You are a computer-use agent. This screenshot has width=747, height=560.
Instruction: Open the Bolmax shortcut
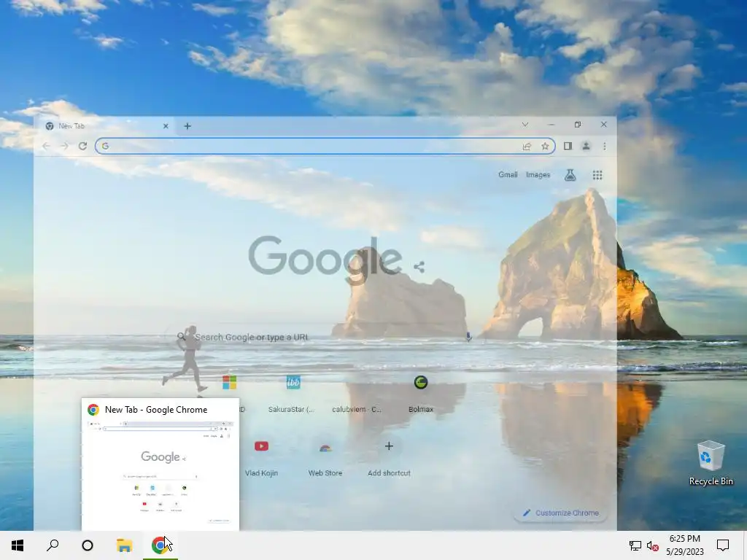(x=421, y=393)
